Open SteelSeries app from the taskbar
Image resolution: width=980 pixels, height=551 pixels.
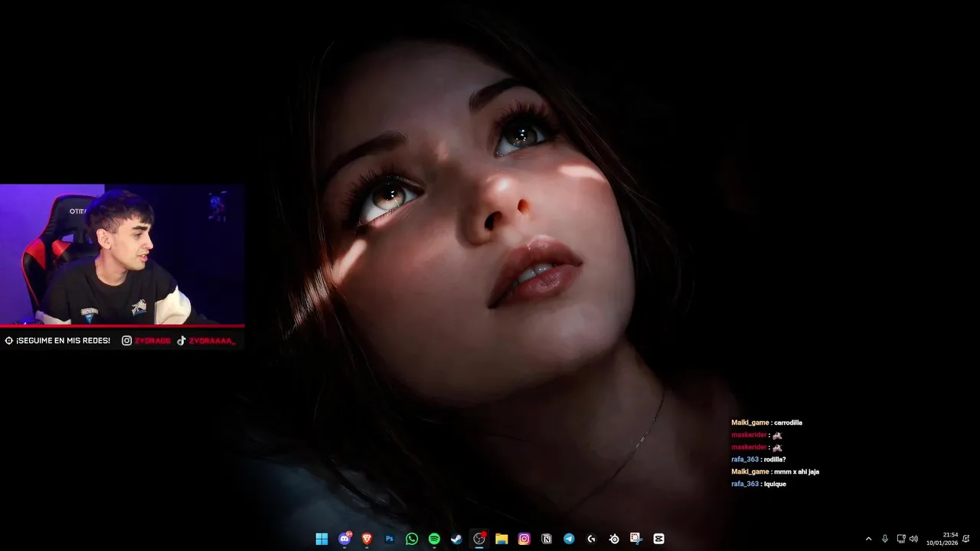tap(614, 539)
